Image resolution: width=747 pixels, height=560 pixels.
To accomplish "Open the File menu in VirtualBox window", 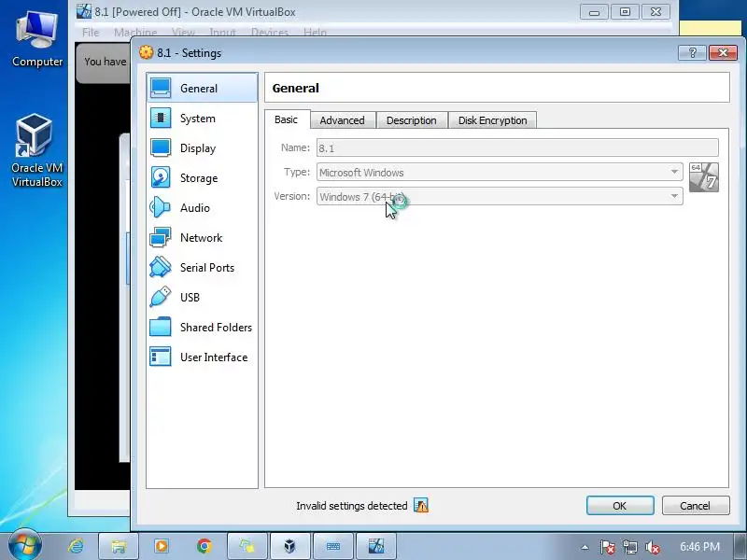I will click(91, 33).
